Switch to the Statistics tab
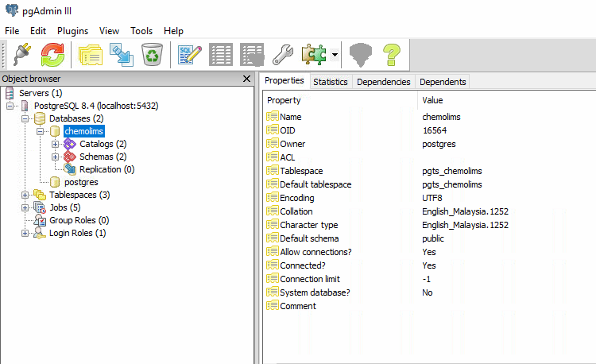 [x=330, y=82]
